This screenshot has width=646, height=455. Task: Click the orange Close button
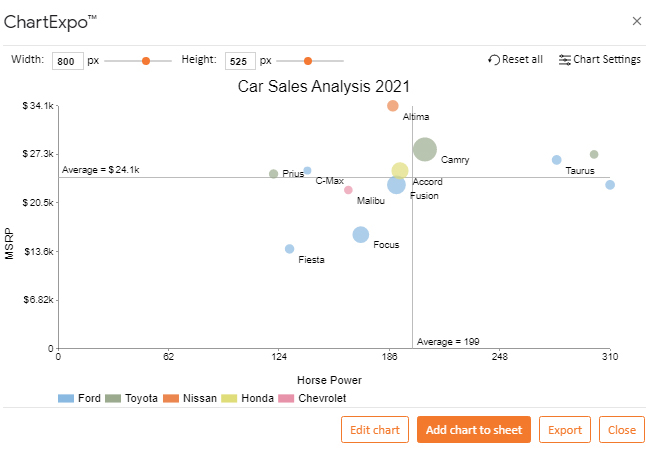pyautogui.click(x=622, y=430)
